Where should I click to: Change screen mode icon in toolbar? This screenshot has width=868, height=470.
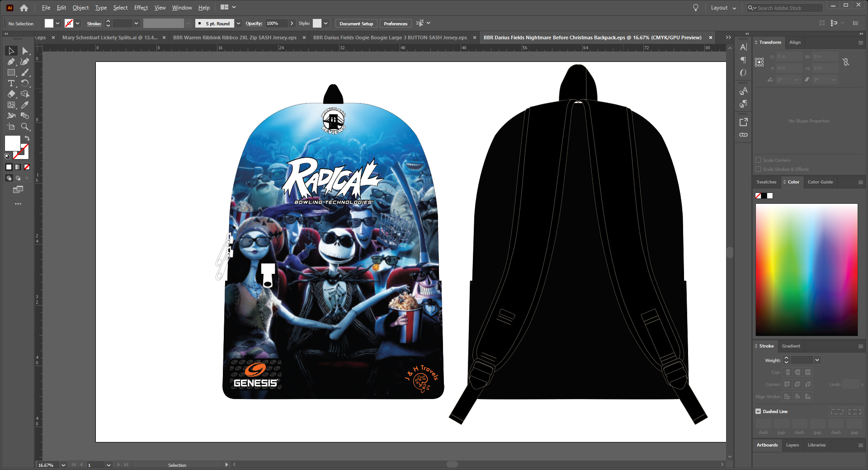pyautogui.click(x=18, y=190)
